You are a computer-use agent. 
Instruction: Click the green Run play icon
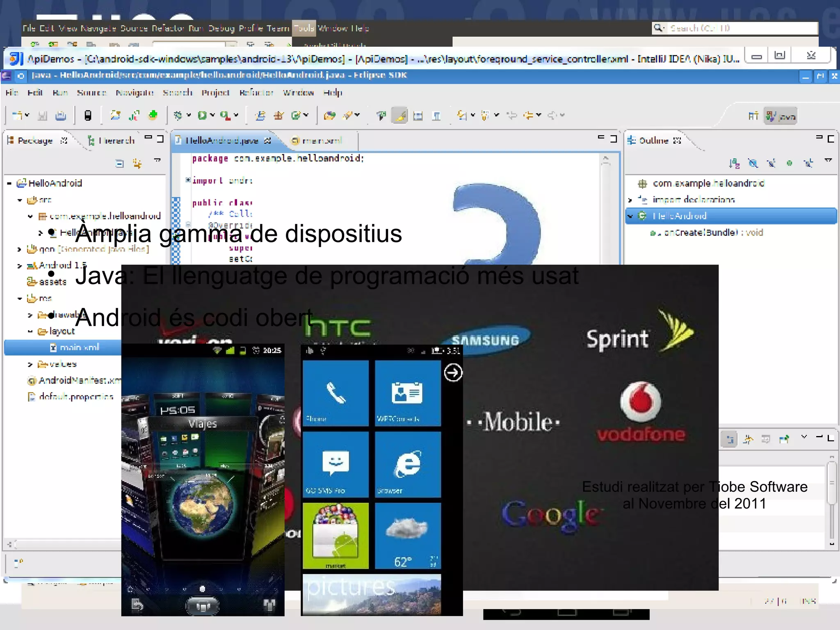click(202, 115)
